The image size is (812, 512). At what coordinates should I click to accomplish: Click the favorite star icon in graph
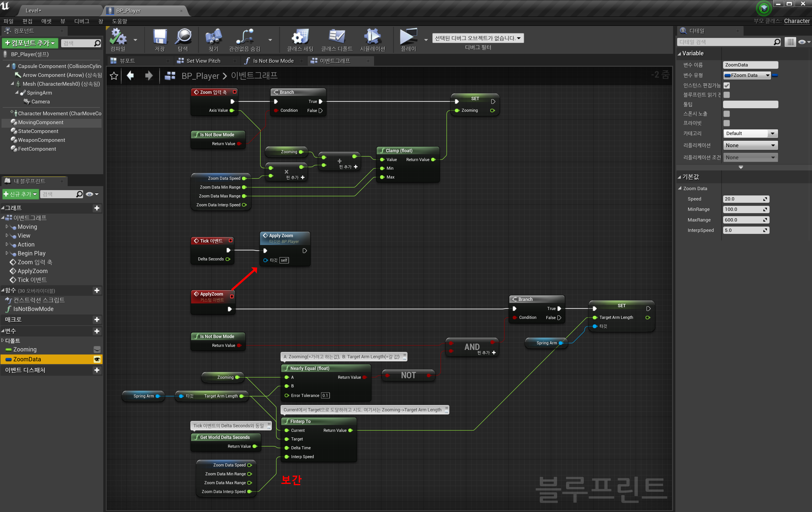pyautogui.click(x=114, y=76)
